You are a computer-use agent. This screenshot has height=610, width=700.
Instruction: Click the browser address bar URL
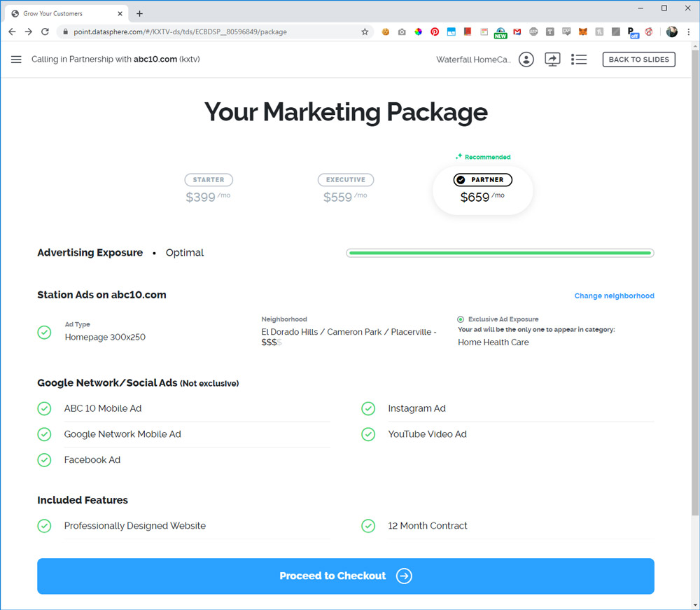210,32
